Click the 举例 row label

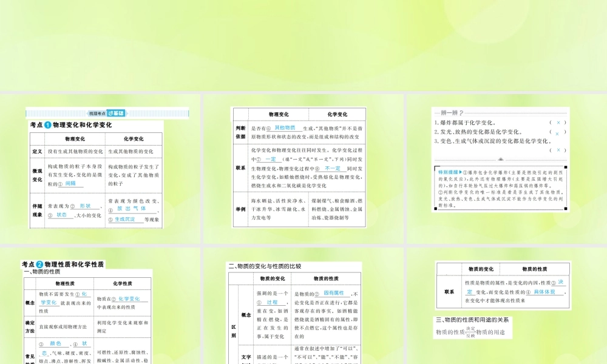pyautogui.click(x=240, y=209)
